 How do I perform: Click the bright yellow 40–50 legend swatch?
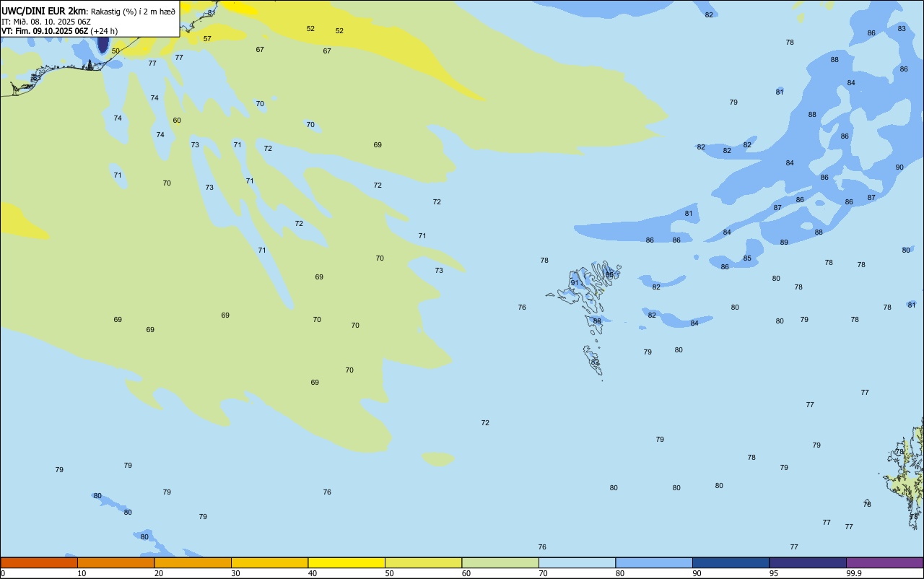(346, 562)
